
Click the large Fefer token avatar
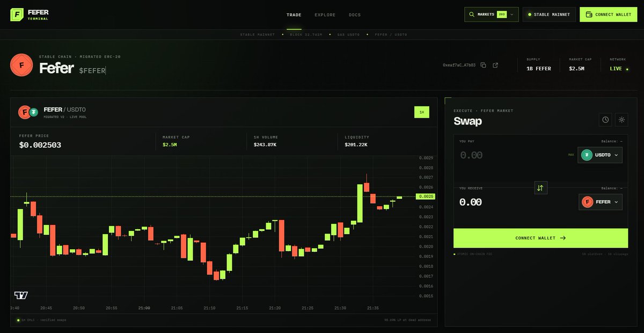21,65
